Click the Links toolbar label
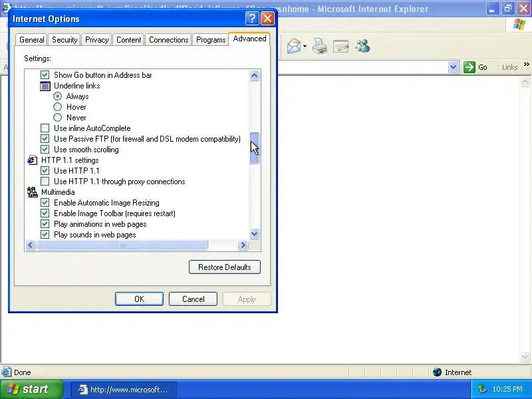 [509, 67]
